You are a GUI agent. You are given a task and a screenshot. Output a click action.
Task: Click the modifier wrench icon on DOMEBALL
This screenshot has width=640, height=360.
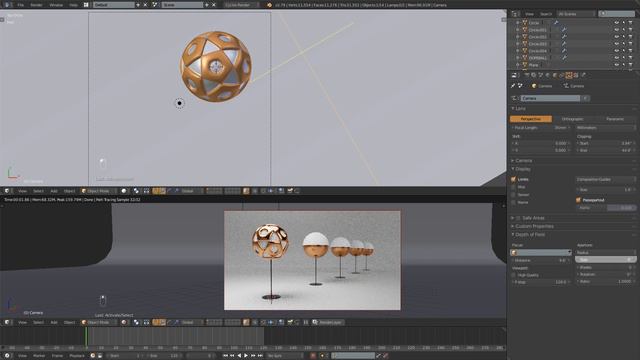[564, 58]
